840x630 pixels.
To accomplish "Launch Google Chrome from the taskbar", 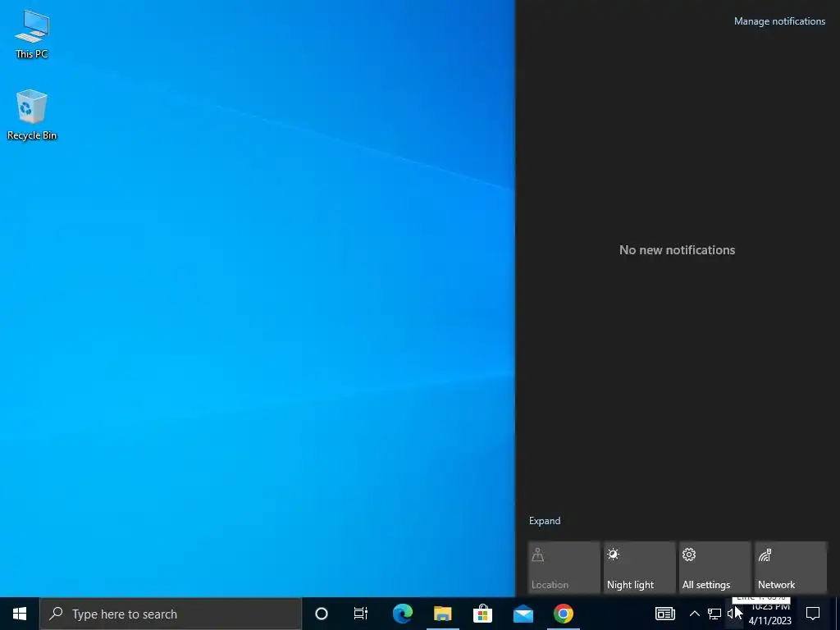I will click(x=563, y=614).
